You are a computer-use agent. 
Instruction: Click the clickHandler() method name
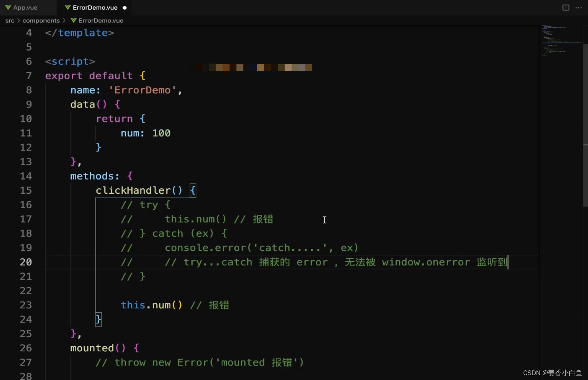(133, 190)
